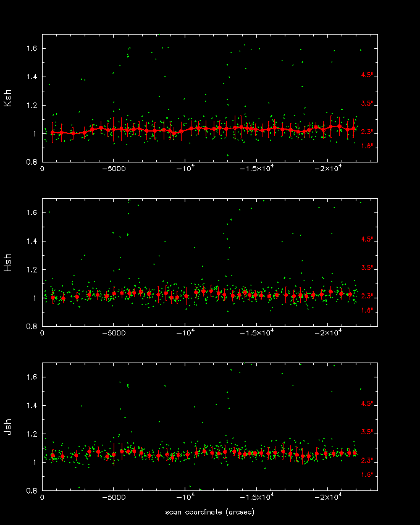Click the Jsh y-axis label

[8, 427]
